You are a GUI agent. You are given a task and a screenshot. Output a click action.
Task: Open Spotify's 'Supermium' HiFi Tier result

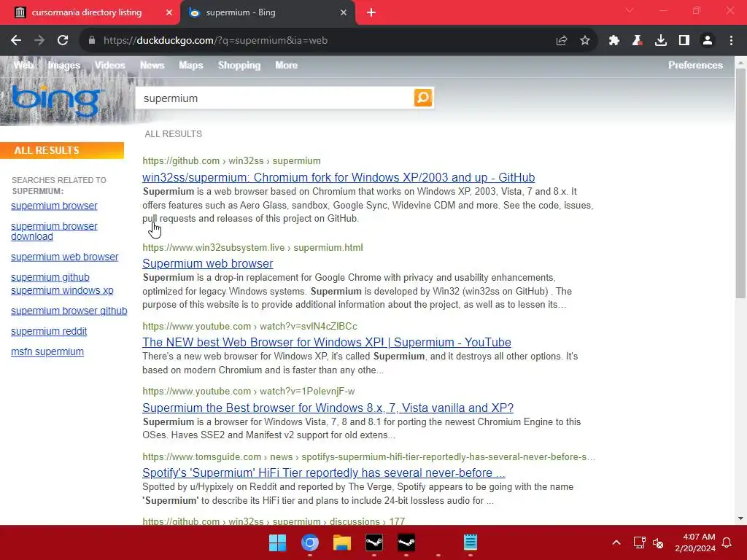[323, 472]
